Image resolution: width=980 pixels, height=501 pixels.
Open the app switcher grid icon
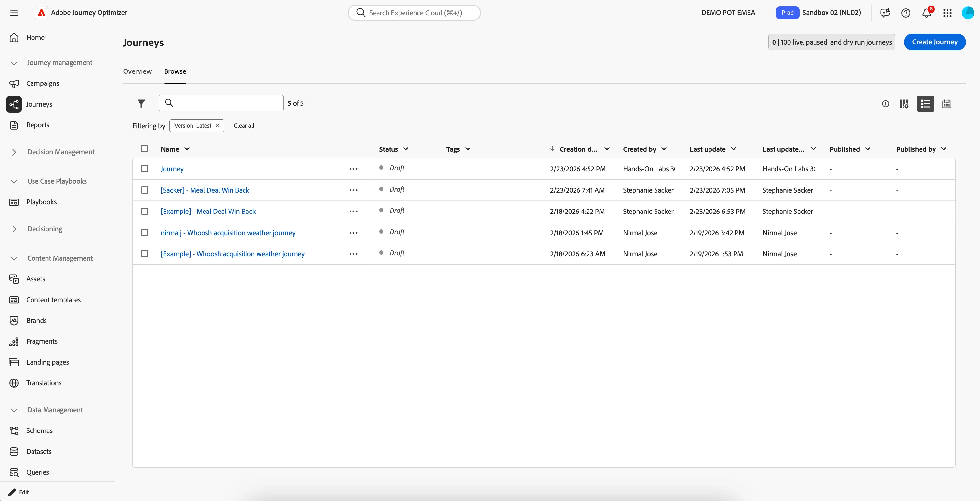click(947, 13)
